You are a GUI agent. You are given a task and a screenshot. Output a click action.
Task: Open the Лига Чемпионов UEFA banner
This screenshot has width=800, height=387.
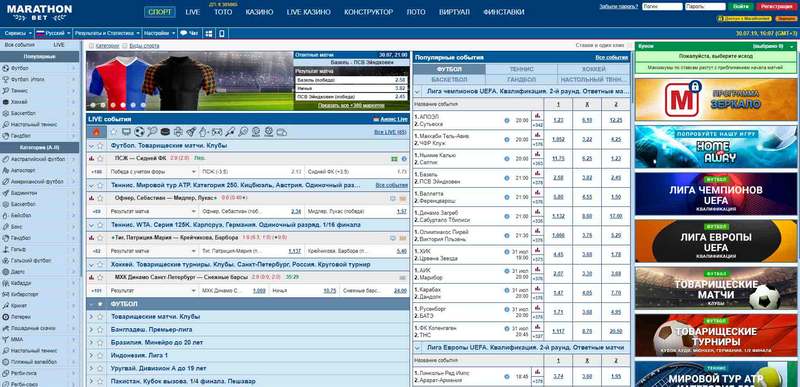click(x=716, y=194)
